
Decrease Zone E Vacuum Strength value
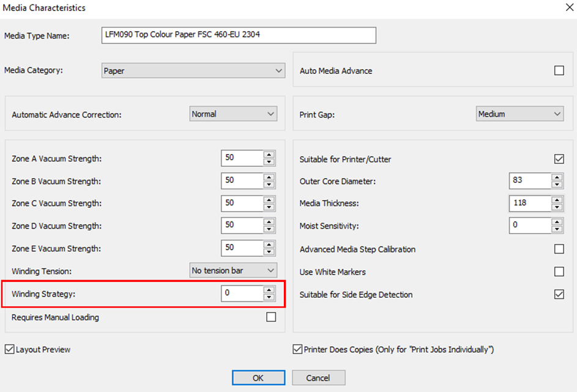pyautogui.click(x=269, y=253)
